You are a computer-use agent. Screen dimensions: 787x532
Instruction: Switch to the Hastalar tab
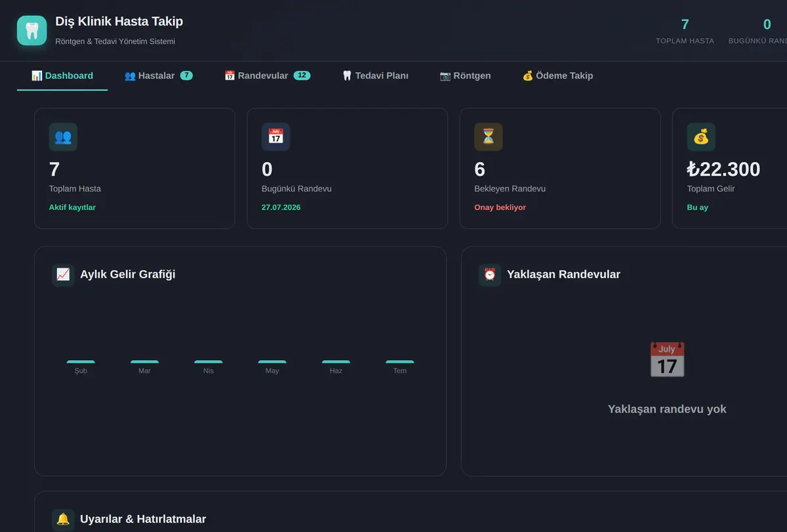click(x=159, y=75)
